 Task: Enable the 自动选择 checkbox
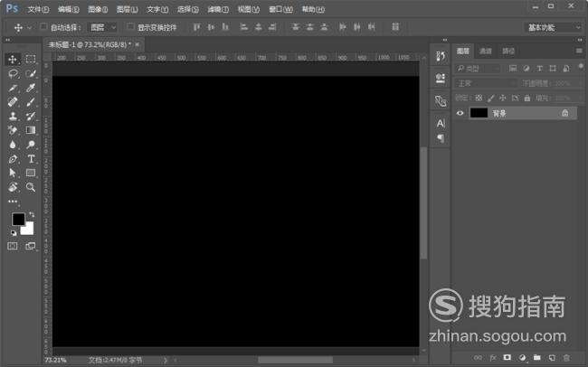pyautogui.click(x=43, y=26)
